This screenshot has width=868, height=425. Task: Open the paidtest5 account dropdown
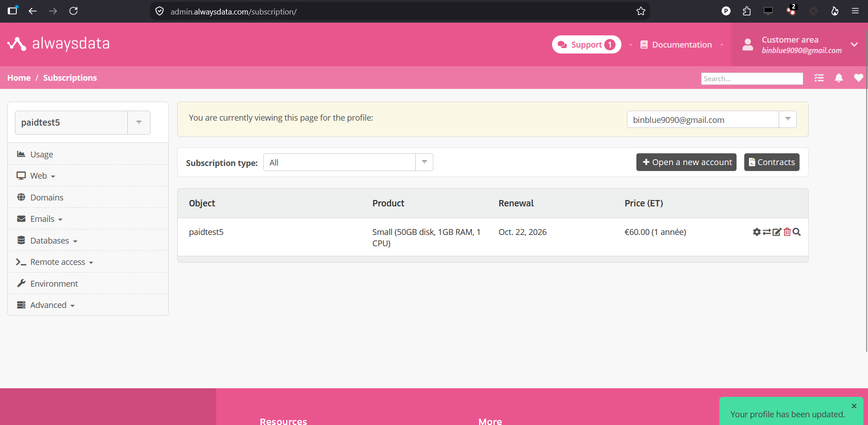click(x=82, y=122)
